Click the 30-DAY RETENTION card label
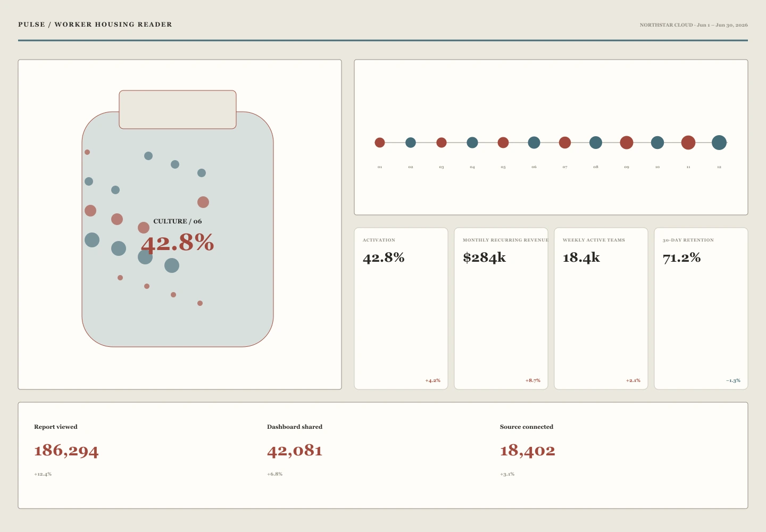The height and width of the screenshot is (532, 766). pyautogui.click(x=688, y=240)
